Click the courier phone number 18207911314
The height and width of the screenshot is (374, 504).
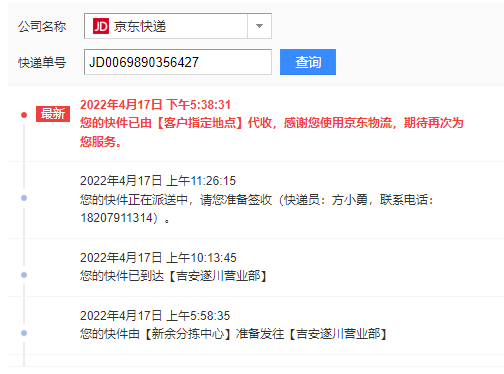pyautogui.click(x=116, y=218)
